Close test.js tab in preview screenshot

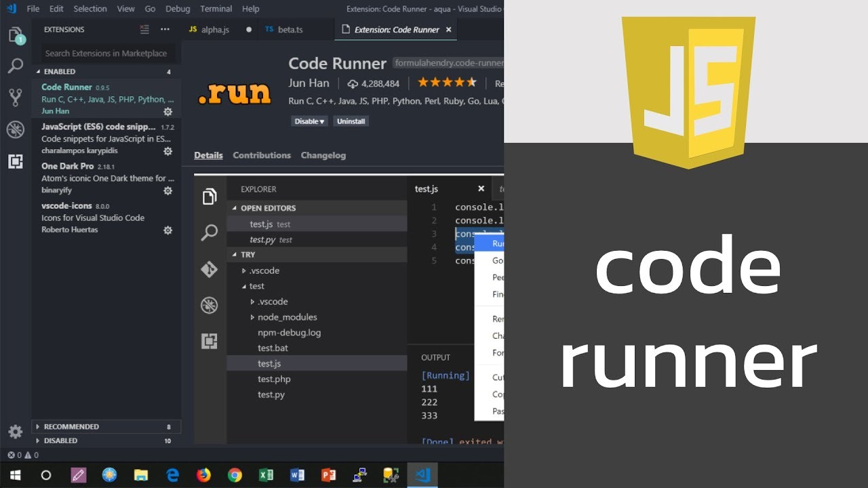point(481,189)
